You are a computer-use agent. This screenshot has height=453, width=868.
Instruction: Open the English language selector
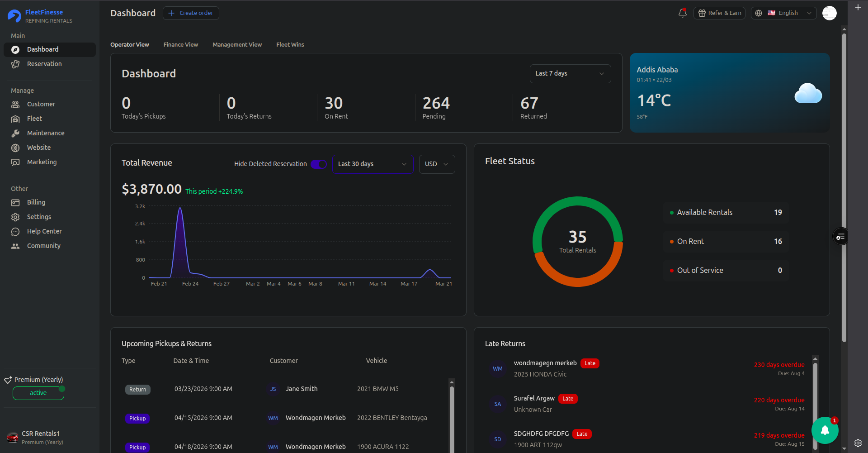[x=783, y=13]
